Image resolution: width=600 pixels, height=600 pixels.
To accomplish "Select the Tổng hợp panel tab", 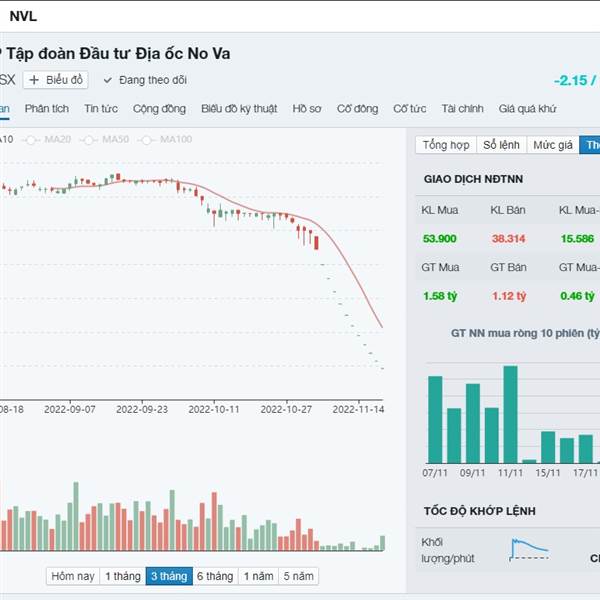I will tap(446, 145).
